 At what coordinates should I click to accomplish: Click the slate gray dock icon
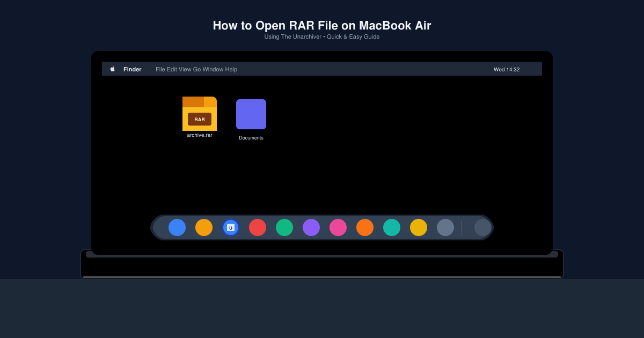point(445,227)
